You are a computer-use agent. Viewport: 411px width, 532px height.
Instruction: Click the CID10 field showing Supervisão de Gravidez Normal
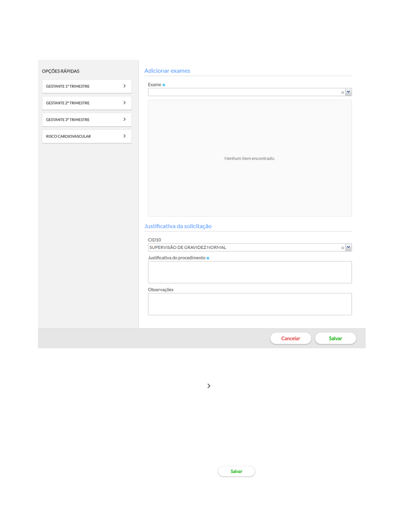[243, 248]
